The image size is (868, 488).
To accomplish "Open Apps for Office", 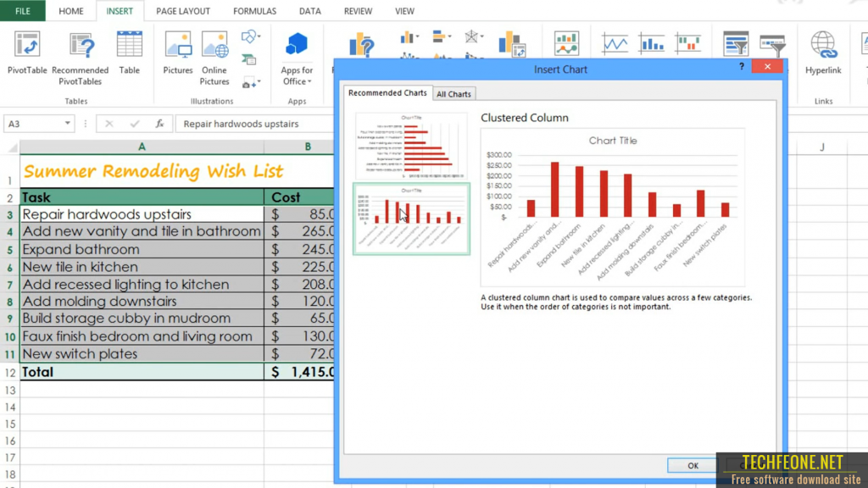I will click(x=297, y=58).
